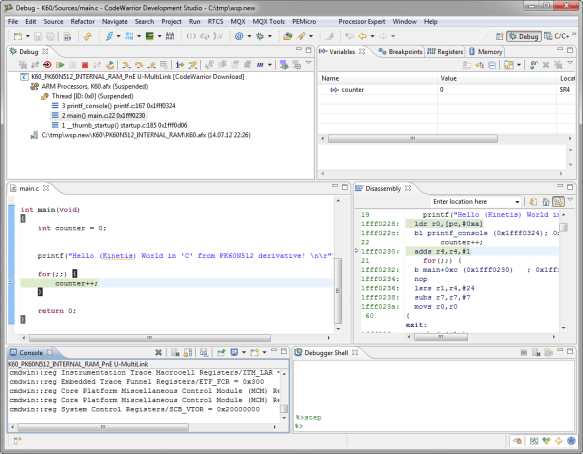The width and height of the screenshot is (583, 454).
Task: Click the @ icon in the main toolbar
Action: click(239, 36)
